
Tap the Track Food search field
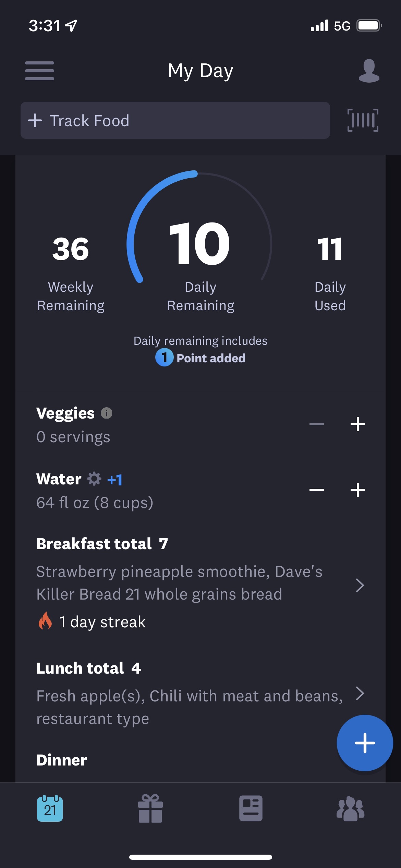(x=175, y=120)
